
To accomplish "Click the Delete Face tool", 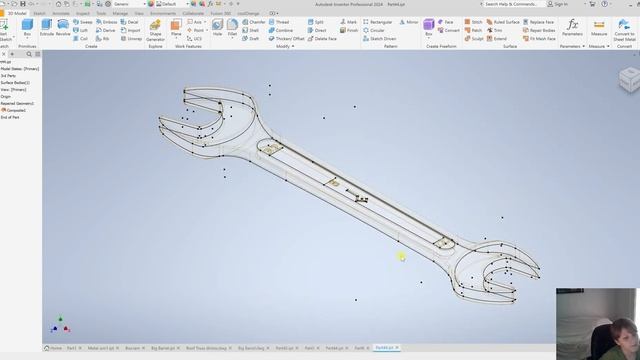I will point(322,38).
